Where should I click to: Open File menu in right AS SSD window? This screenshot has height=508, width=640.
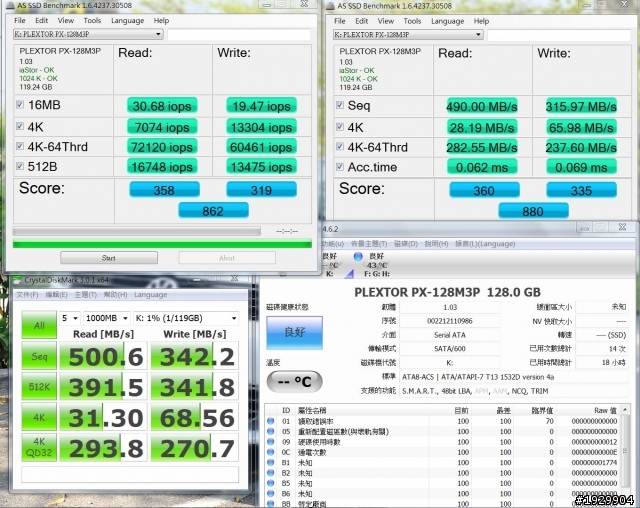pos(340,21)
